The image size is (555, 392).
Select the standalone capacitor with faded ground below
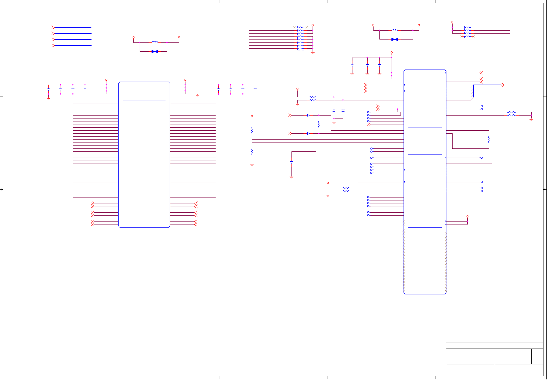pyautogui.click(x=291, y=162)
